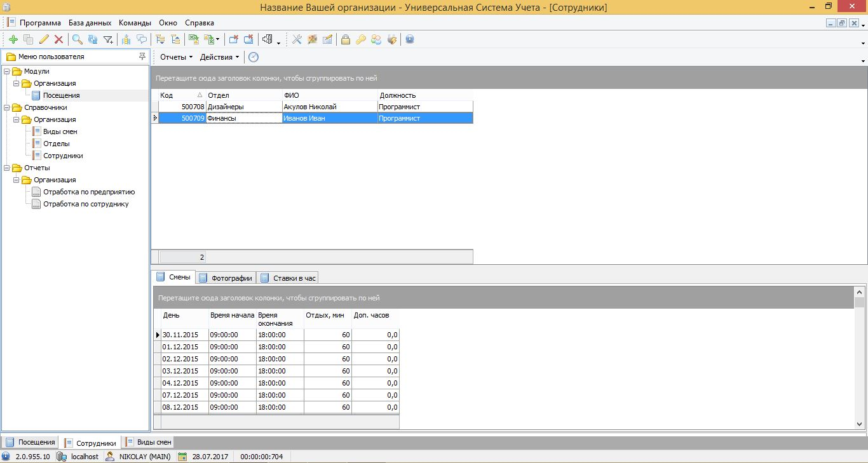The image size is (868, 463).
Task: Switch to bottom Посещения window tab
Action: [x=30, y=442]
